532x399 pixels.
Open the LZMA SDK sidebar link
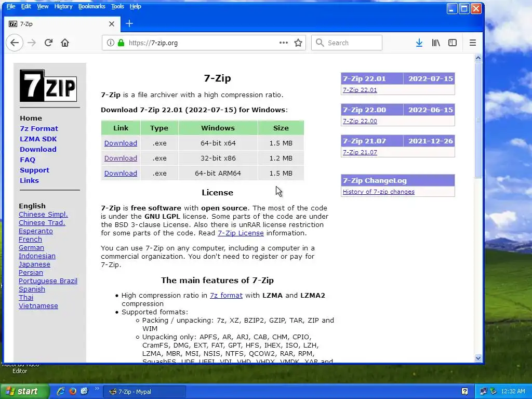point(38,139)
